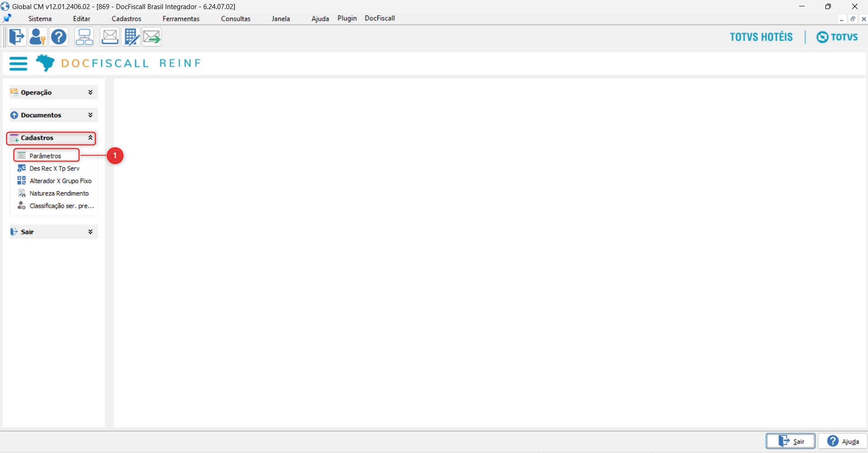Screen dimensions: 868x453
Task: Open the Plugin menu
Action: (347, 18)
